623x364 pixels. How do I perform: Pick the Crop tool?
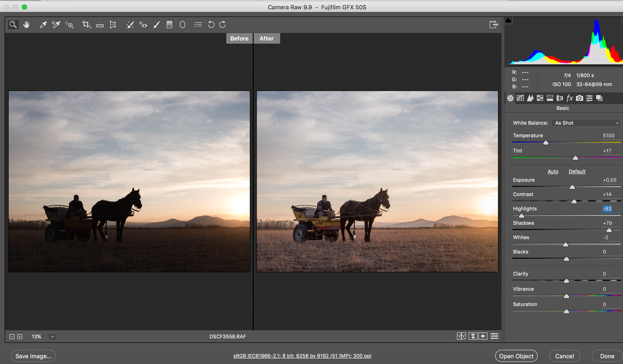click(86, 25)
